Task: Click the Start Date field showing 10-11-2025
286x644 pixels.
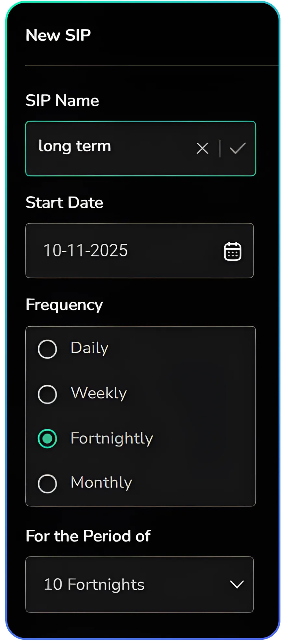Action: tap(123, 251)
